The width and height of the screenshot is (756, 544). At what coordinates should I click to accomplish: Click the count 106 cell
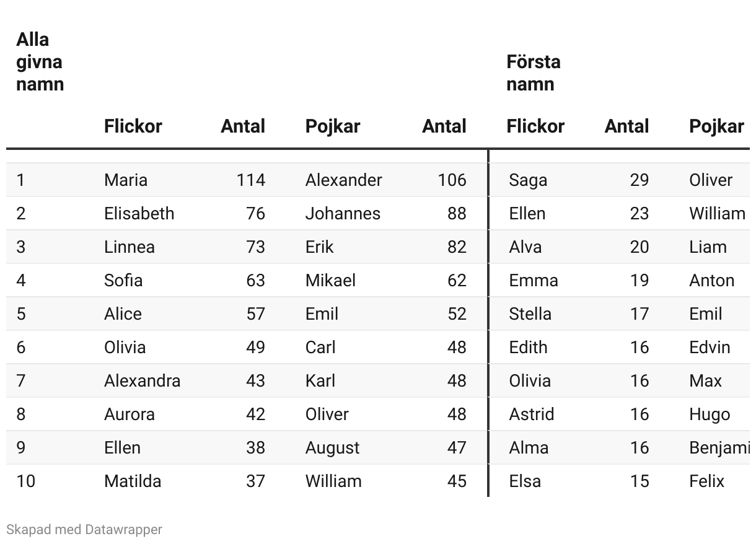(x=452, y=180)
